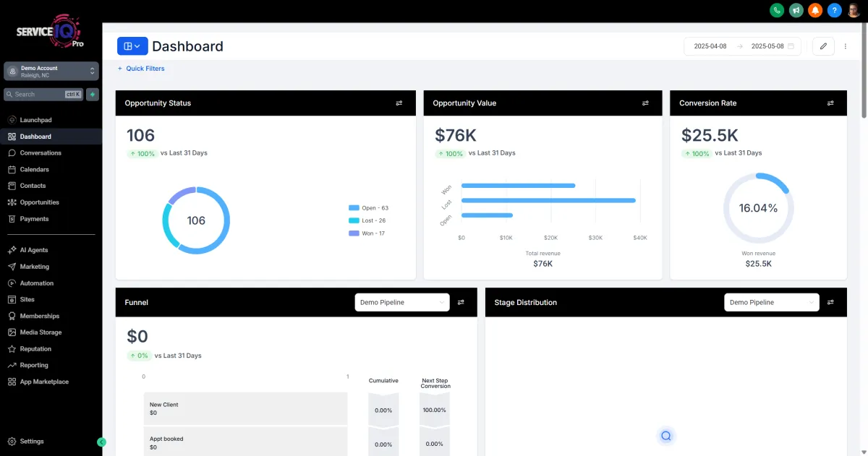Click the Quick Filters link
The height and width of the screenshot is (456, 868).
coord(141,69)
